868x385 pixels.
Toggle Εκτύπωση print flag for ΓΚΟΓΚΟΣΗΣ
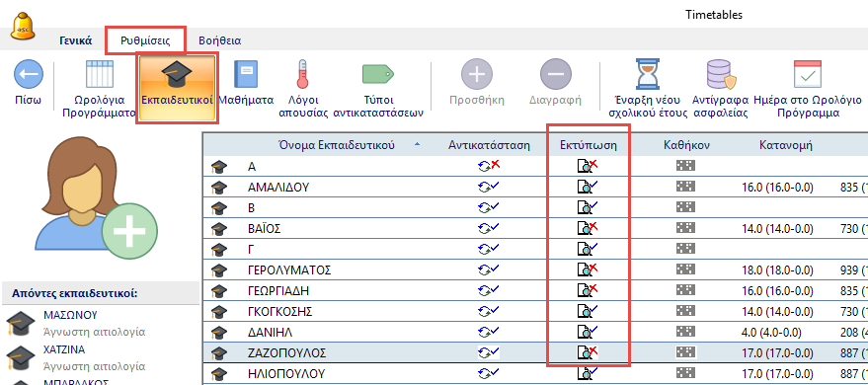pos(588,311)
